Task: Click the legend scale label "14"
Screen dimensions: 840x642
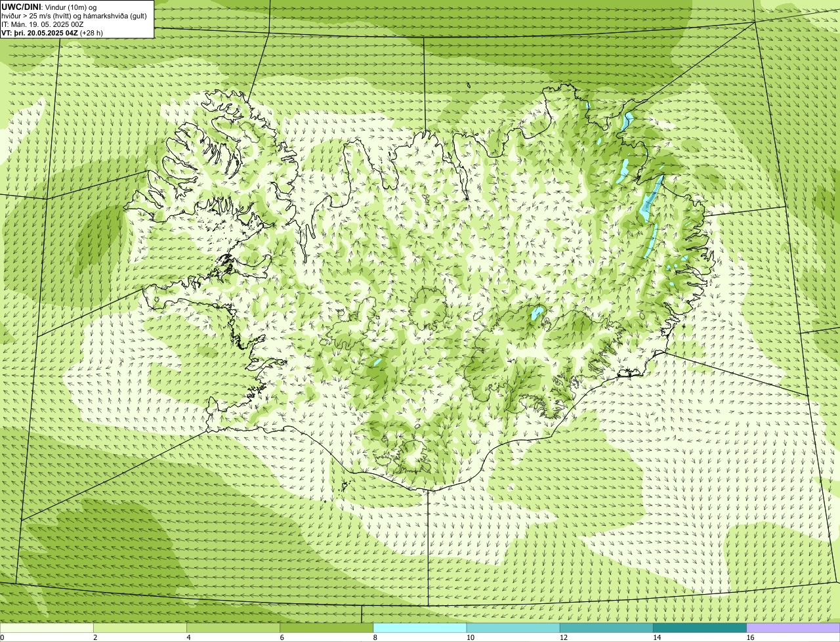Action: pos(656,637)
